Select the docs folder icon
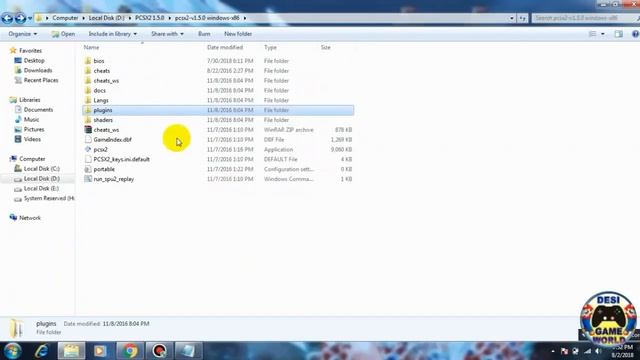The width and height of the screenshot is (640, 360). (x=88, y=90)
